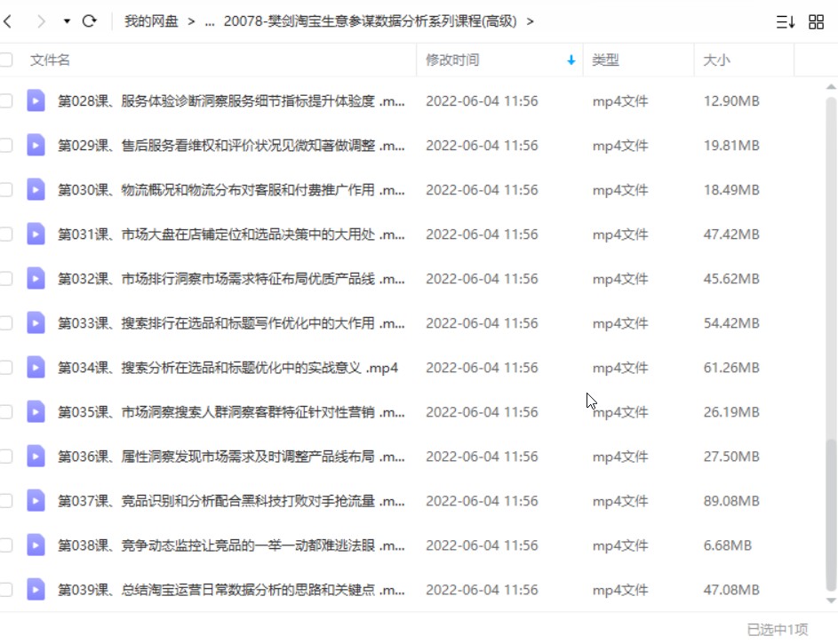
Task: Select file 第030课、物流概况和物流分布
Action: coord(231,189)
